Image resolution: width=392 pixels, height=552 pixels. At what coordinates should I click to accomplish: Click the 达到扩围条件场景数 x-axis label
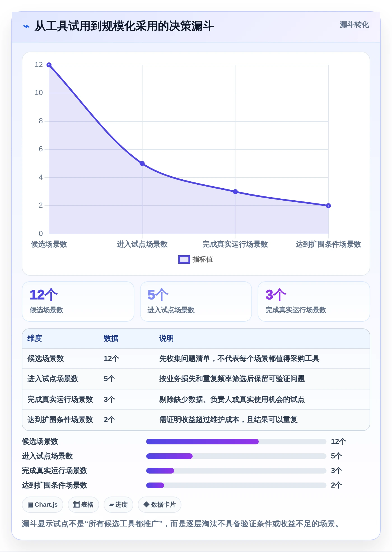(x=328, y=244)
